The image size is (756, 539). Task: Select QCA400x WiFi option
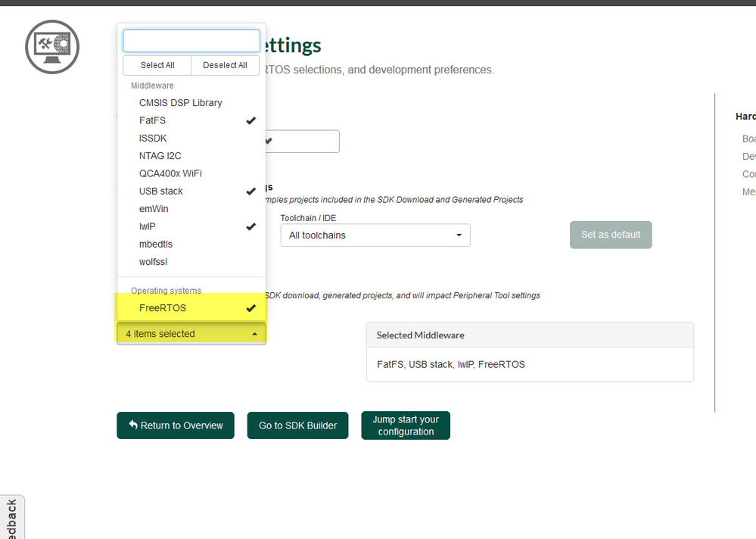(191, 173)
